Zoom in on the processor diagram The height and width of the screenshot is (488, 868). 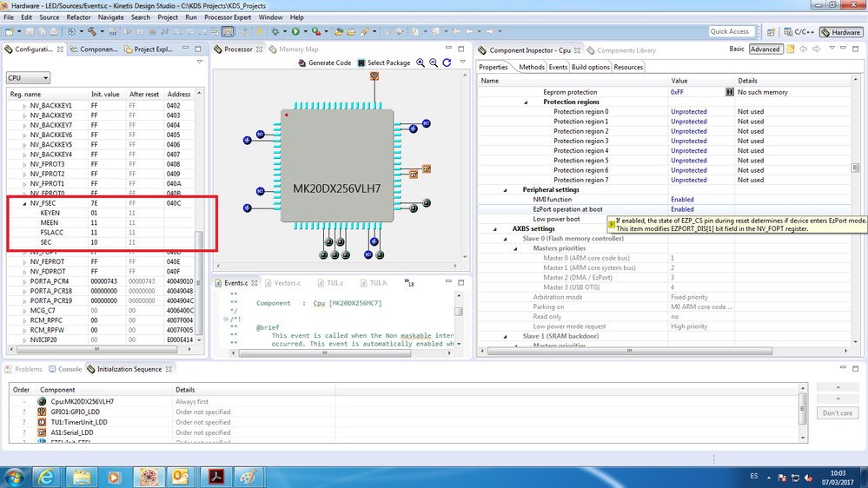[x=421, y=63]
